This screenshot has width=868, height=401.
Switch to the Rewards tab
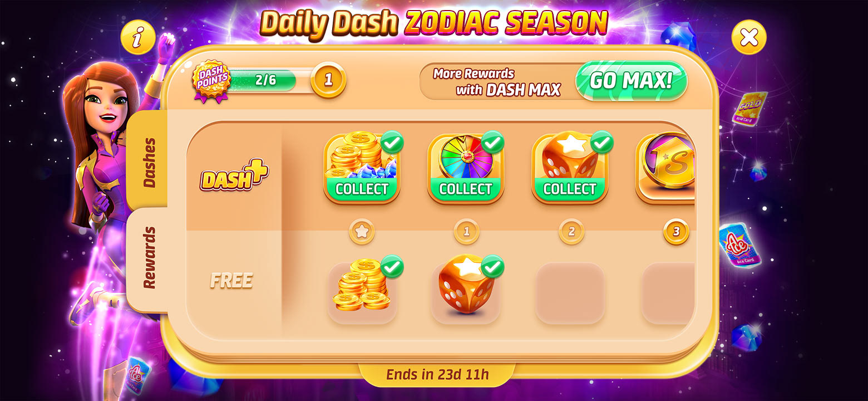click(x=148, y=258)
